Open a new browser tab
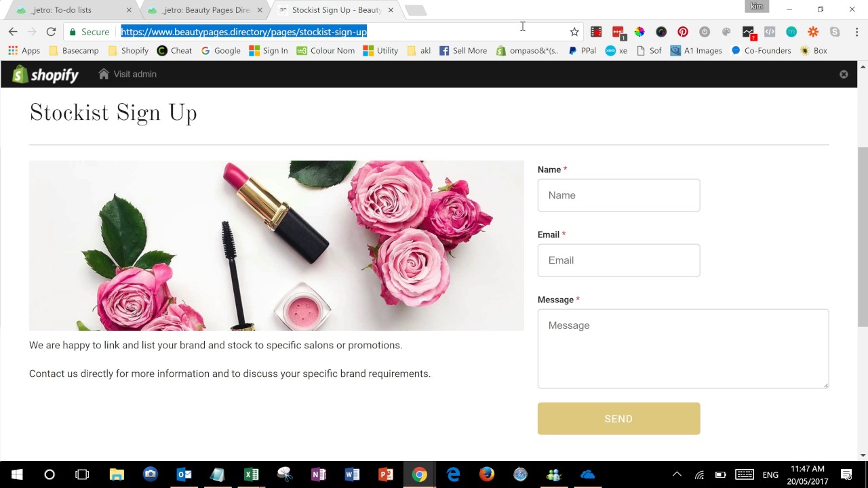The image size is (868, 488). [x=416, y=10]
